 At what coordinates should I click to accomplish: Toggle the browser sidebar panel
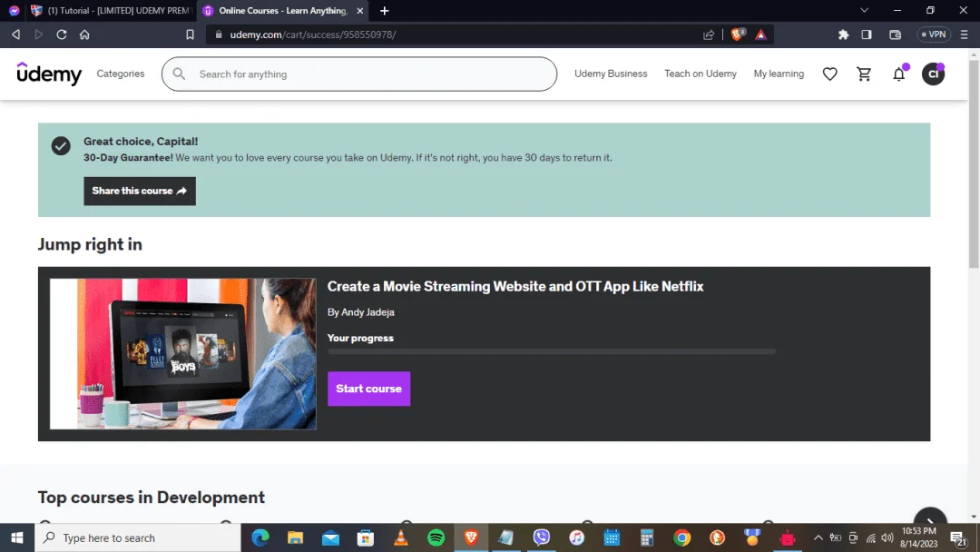tap(867, 34)
